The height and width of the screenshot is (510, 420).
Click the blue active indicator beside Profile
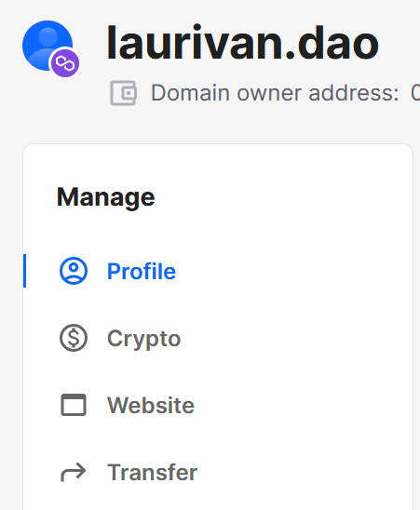point(25,271)
